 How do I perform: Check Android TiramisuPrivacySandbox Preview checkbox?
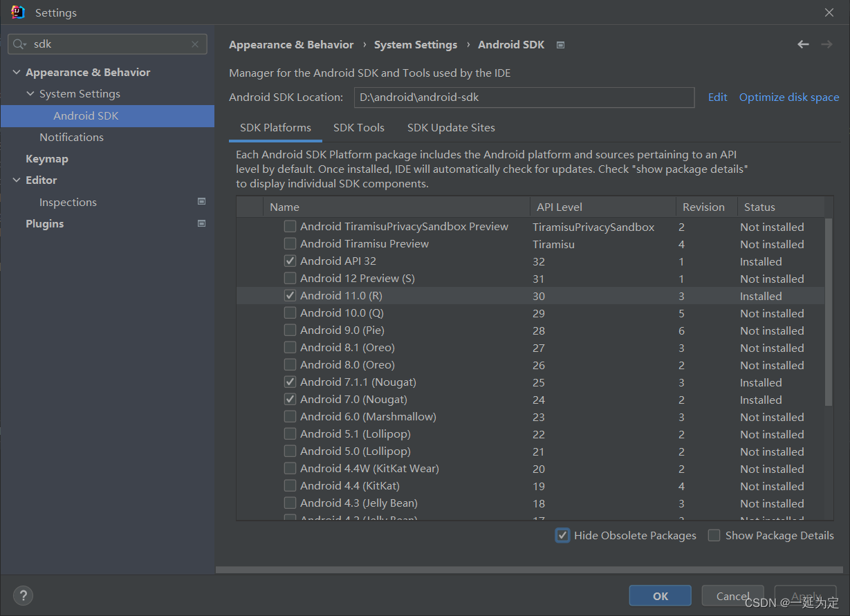tap(290, 226)
